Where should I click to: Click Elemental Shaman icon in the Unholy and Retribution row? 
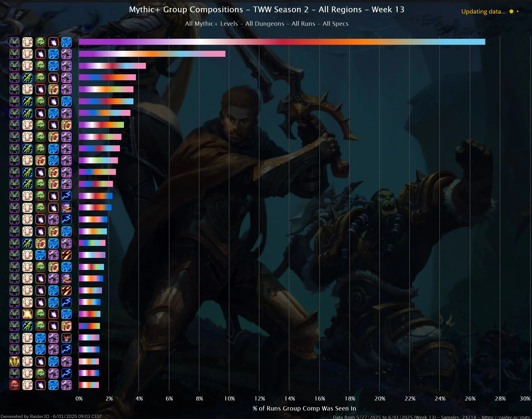point(66,373)
